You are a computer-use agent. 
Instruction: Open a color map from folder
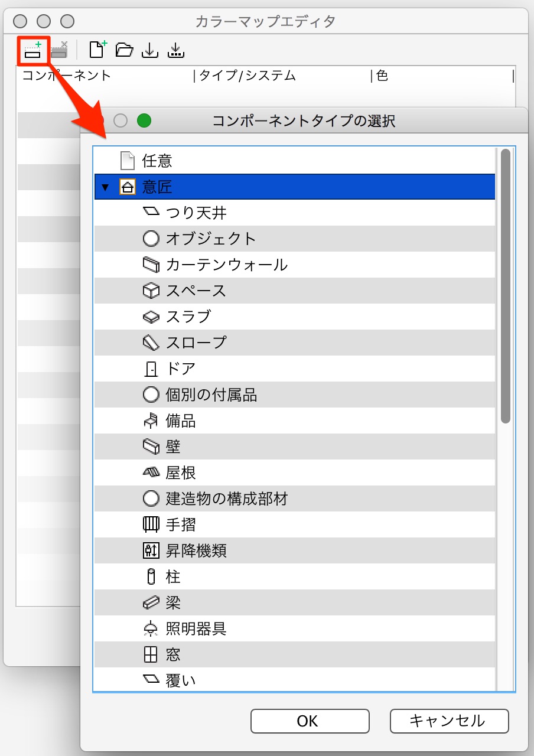coord(125,50)
